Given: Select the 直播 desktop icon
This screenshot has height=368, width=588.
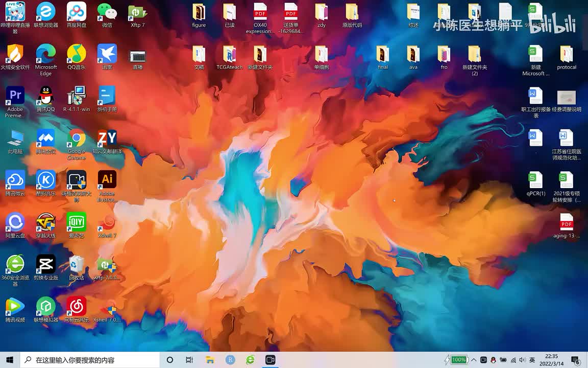Looking at the screenshot, I should point(138,60).
